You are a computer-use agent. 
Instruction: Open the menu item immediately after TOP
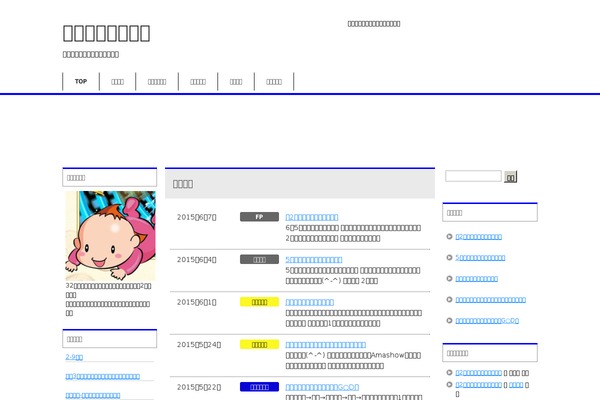click(x=117, y=82)
